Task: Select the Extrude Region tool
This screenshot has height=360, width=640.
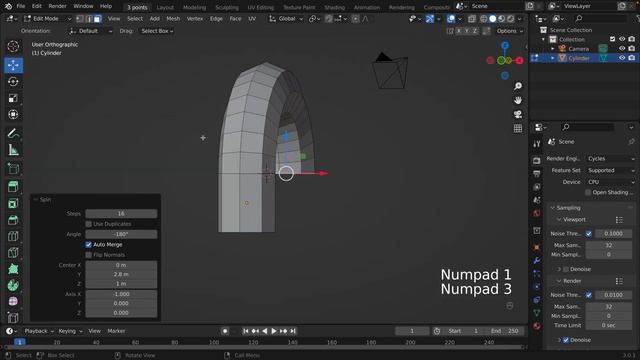Action: (x=13, y=187)
